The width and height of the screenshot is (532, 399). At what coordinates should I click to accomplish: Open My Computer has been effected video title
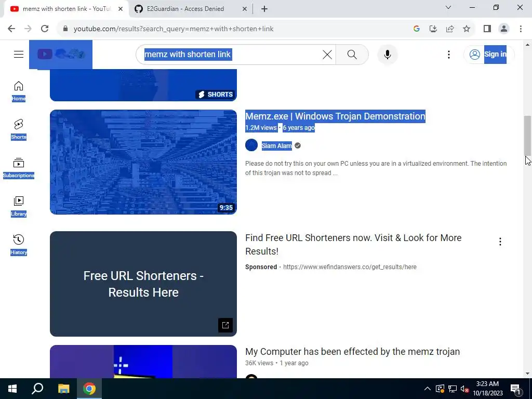(353, 352)
